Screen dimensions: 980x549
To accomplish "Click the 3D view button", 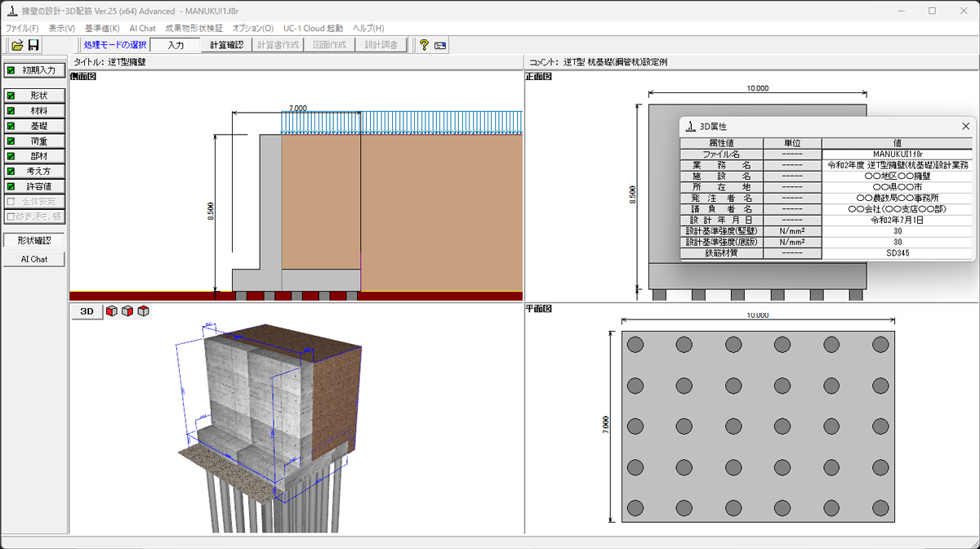I will point(87,311).
